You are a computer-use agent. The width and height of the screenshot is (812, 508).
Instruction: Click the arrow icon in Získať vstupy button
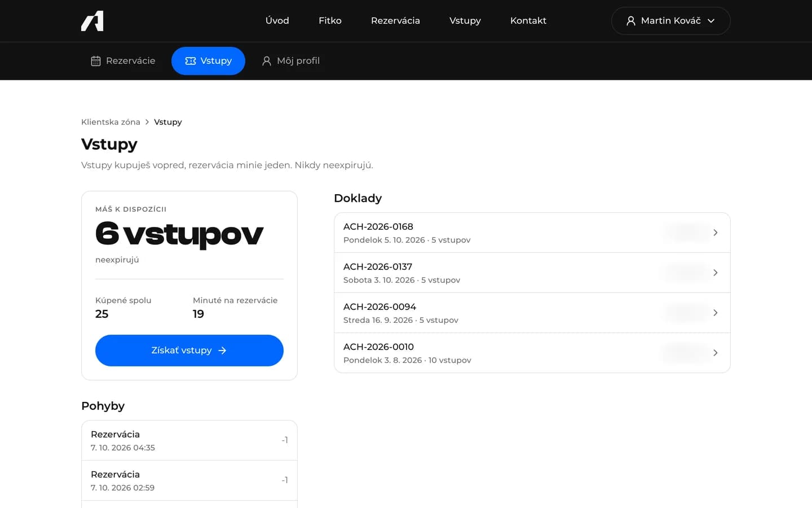click(222, 351)
